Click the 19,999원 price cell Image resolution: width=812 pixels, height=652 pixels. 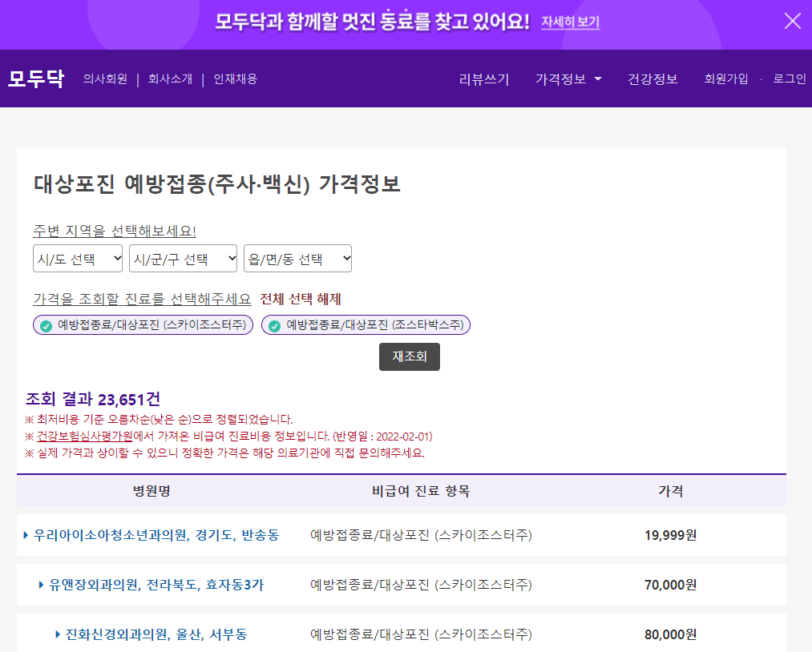[670, 535]
